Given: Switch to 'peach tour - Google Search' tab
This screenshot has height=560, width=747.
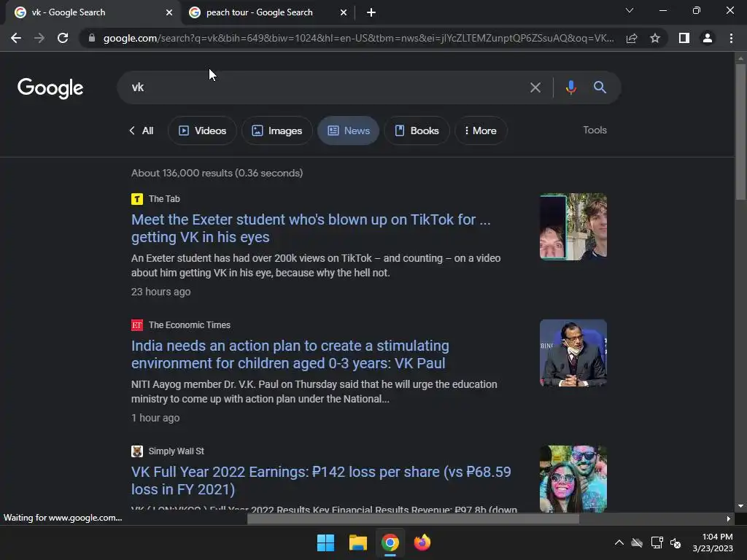Looking at the screenshot, I should pos(268,12).
